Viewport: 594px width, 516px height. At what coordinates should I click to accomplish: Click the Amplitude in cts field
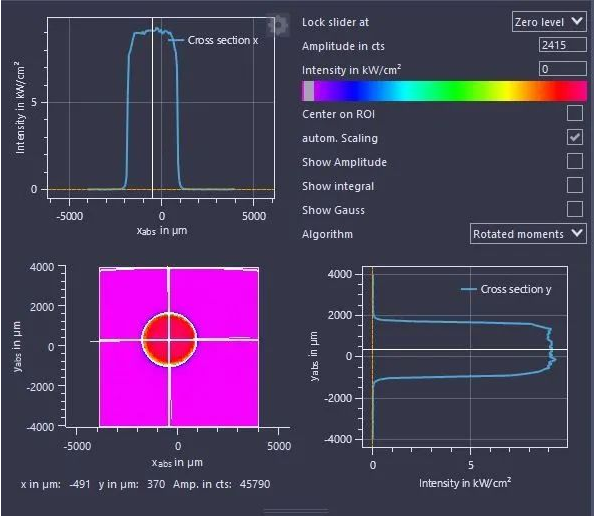pyautogui.click(x=563, y=45)
